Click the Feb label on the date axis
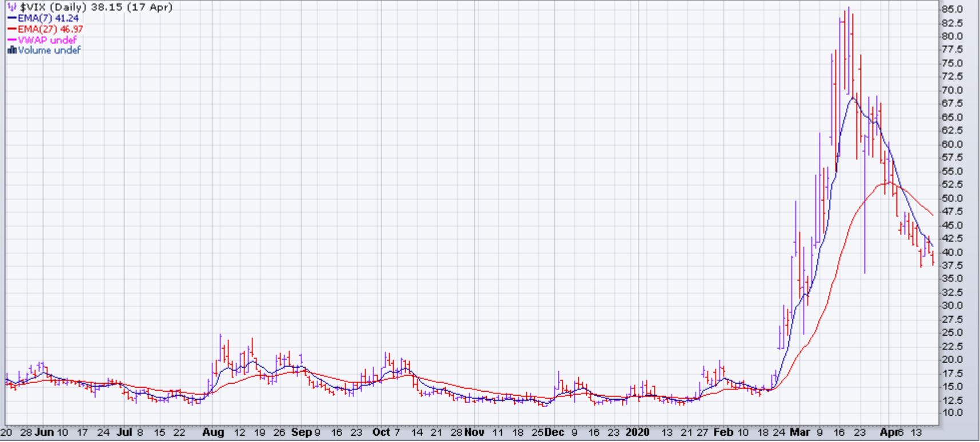This screenshot has height=442, width=980. 723,432
